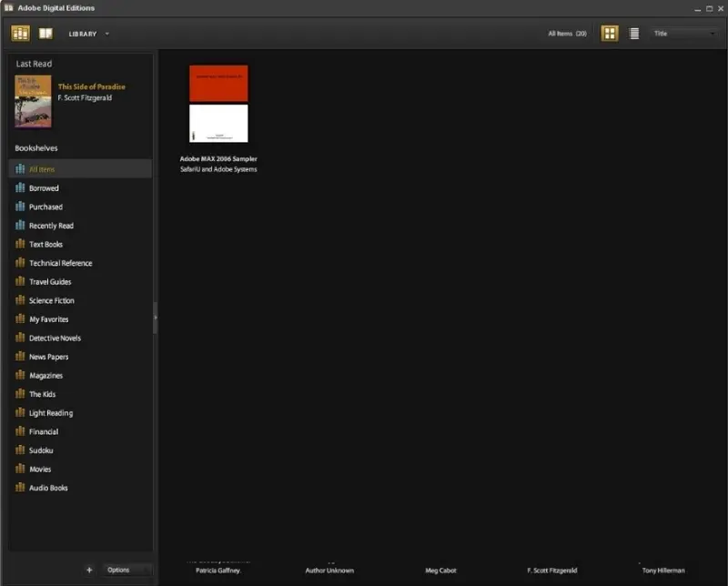Click the Movies bookshelf icon

[x=20, y=469]
